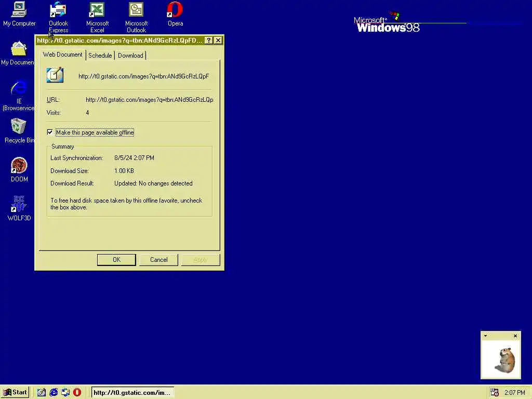The width and height of the screenshot is (532, 399).
Task: Open Opera from quick launch bar
Action: pyautogui.click(x=77, y=392)
